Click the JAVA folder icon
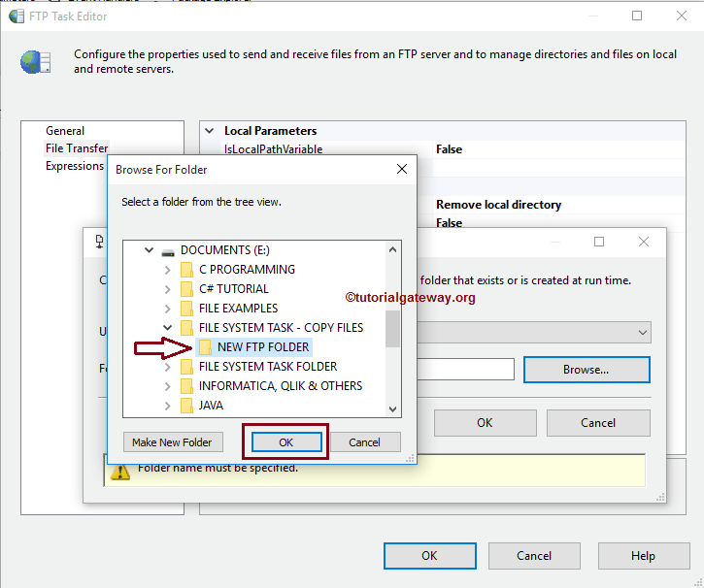704x588 pixels. (186, 406)
